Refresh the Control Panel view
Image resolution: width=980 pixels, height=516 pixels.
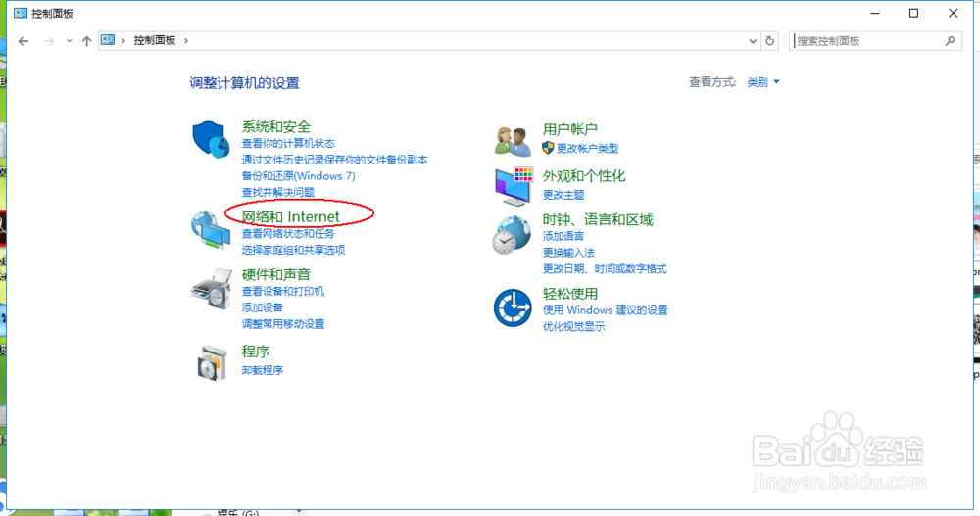770,40
